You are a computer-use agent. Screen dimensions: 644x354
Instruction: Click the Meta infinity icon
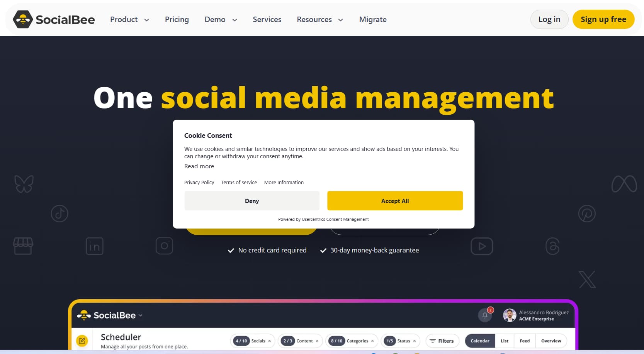pyautogui.click(x=624, y=184)
